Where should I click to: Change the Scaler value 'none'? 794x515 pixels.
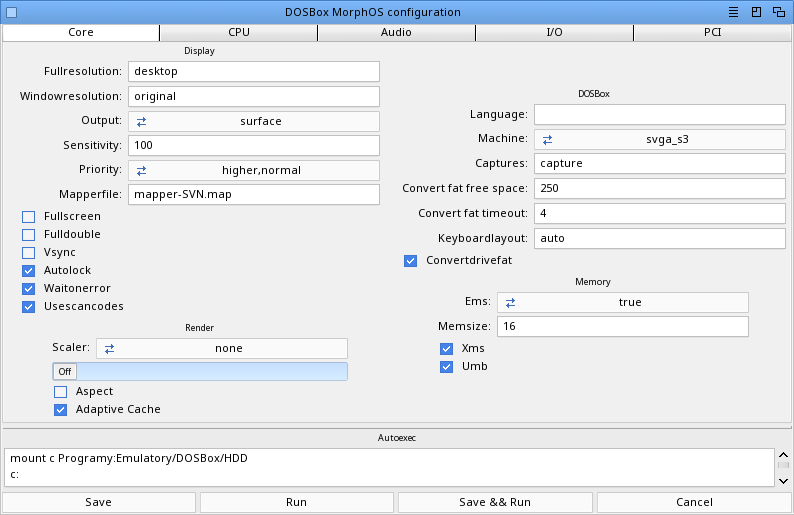pos(222,348)
